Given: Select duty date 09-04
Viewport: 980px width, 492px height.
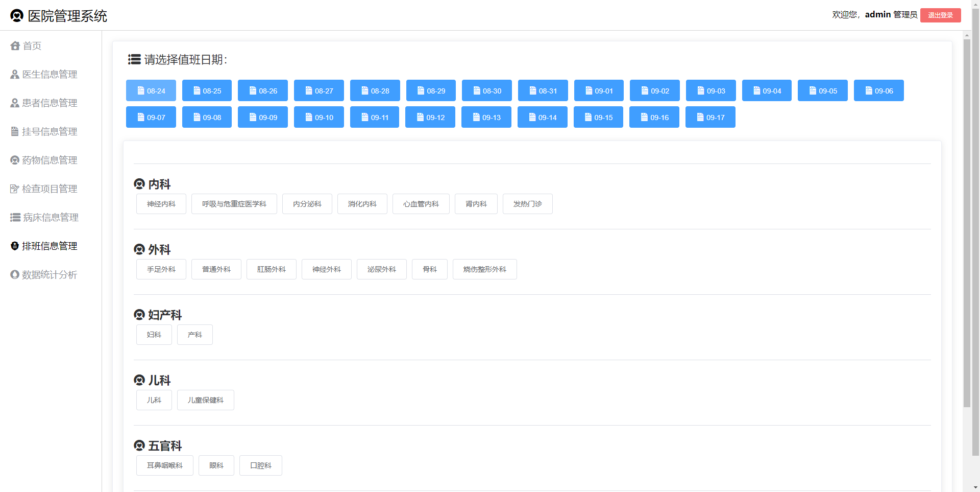Looking at the screenshot, I should point(767,90).
